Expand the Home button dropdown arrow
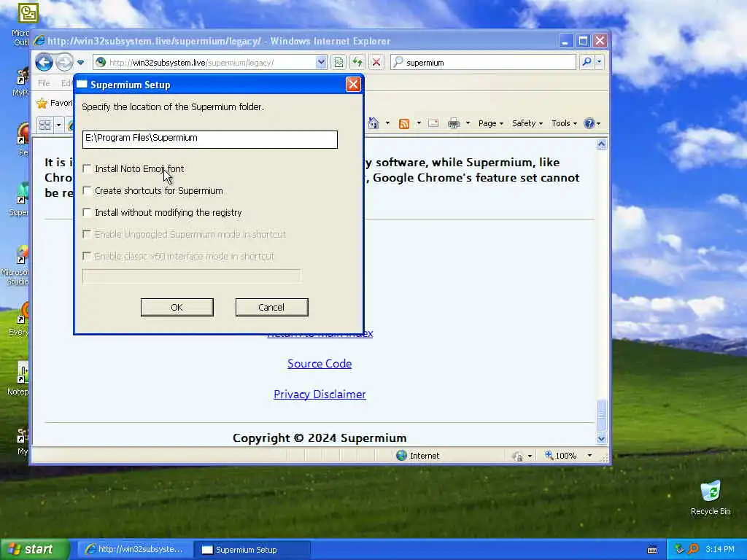Screen dimensions: 747x560 tap(387, 123)
